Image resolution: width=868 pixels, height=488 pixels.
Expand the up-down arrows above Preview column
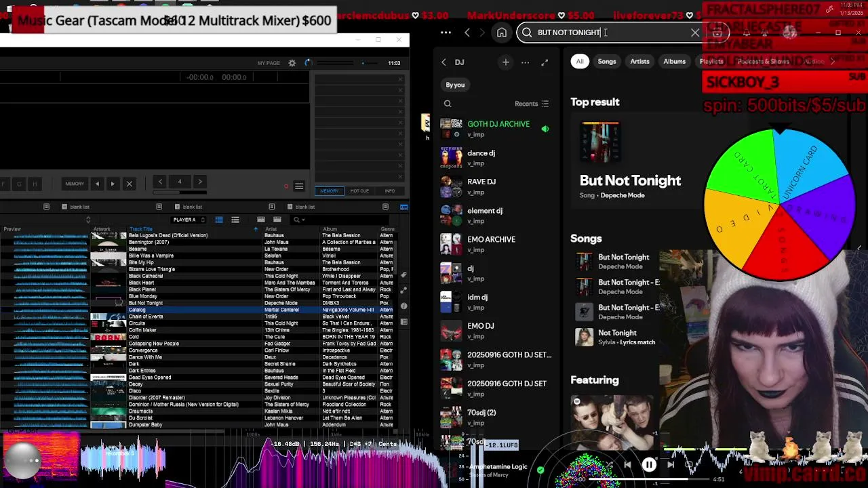pos(88,220)
